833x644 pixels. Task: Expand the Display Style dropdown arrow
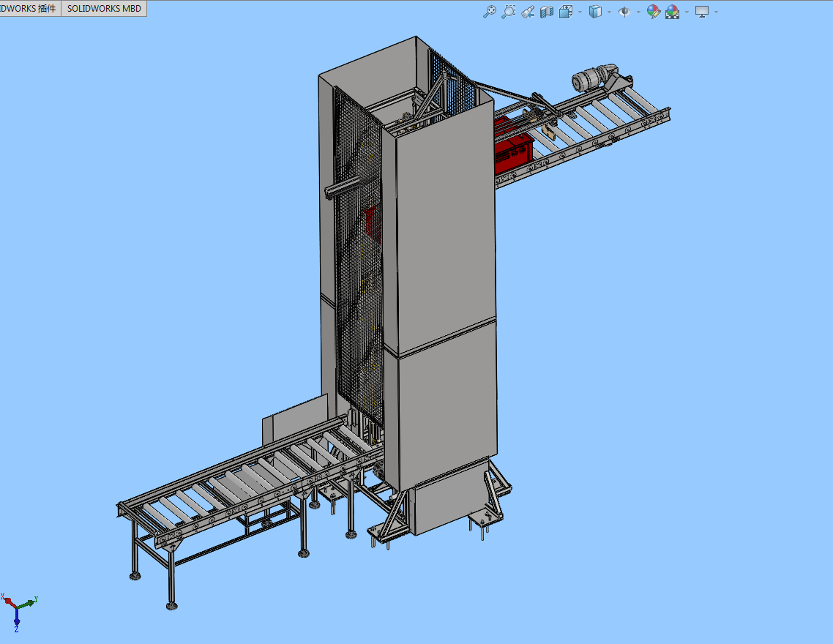click(x=610, y=12)
